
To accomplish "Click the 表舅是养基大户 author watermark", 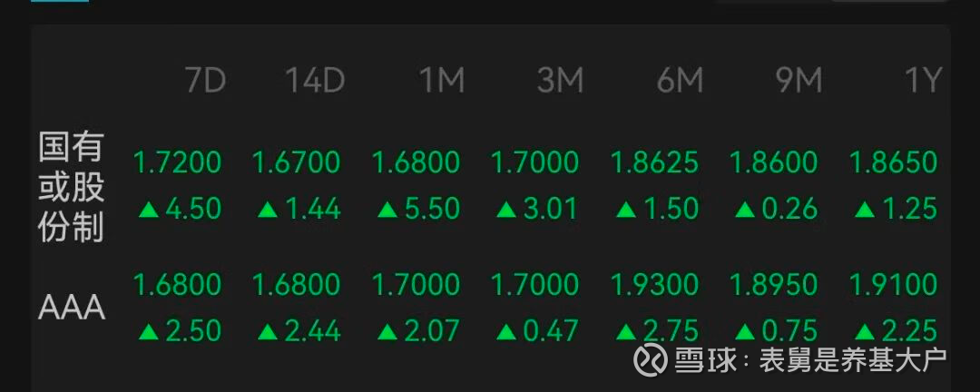I will point(853,360).
